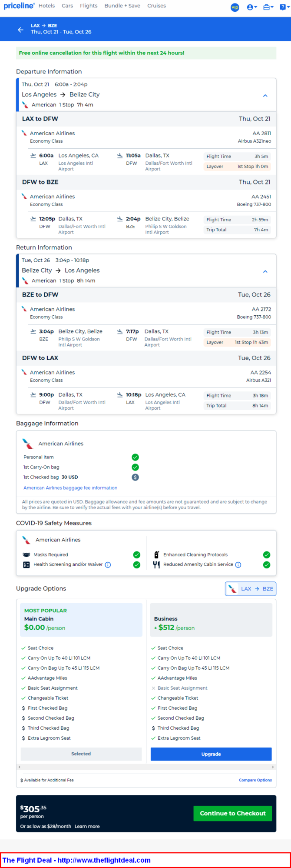Open the VIP badge icon
Image resolution: width=291 pixels, height=868 pixels.
(x=235, y=7)
